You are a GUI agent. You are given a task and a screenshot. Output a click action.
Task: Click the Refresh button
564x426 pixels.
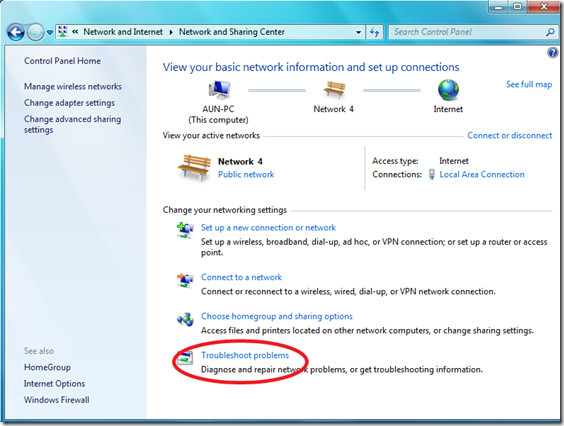[374, 32]
